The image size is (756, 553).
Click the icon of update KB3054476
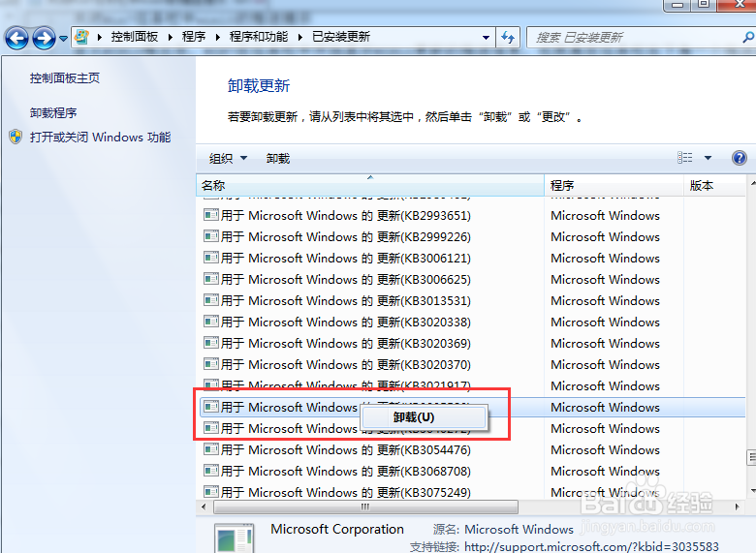(x=211, y=449)
